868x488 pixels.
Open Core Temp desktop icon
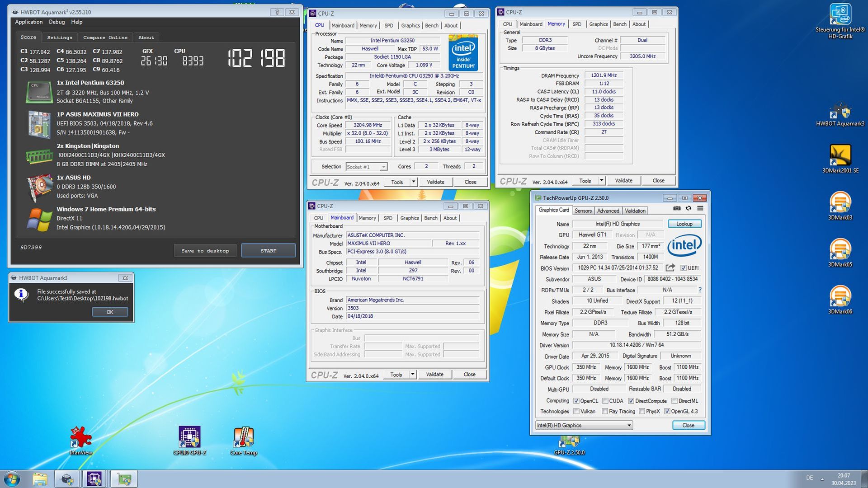244,441
